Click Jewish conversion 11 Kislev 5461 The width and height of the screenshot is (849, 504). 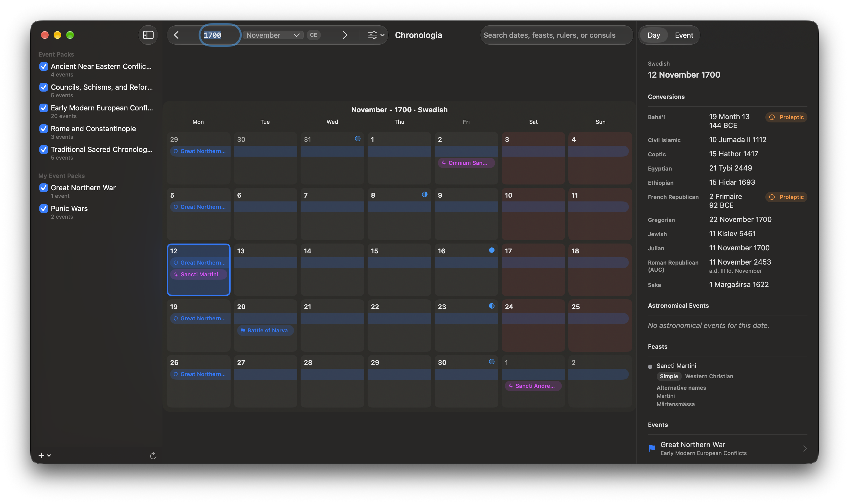(x=732, y=234)
